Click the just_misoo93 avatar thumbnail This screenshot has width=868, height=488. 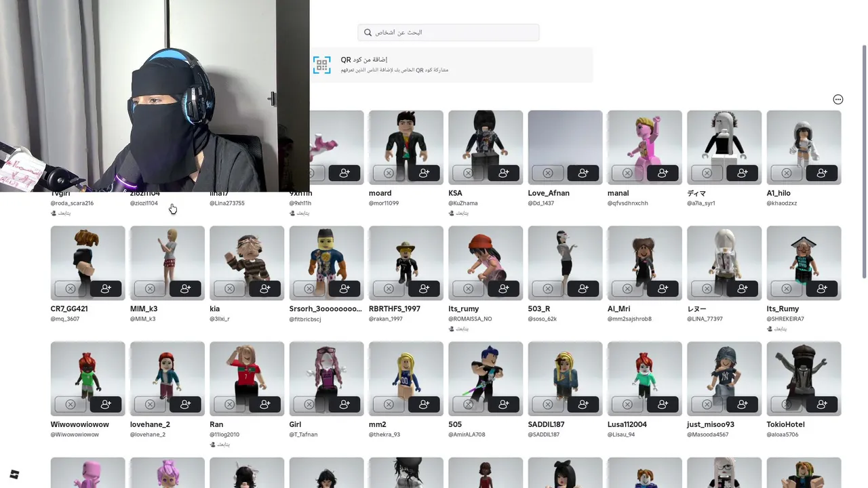pyautogui.click(x=724, y=379)
